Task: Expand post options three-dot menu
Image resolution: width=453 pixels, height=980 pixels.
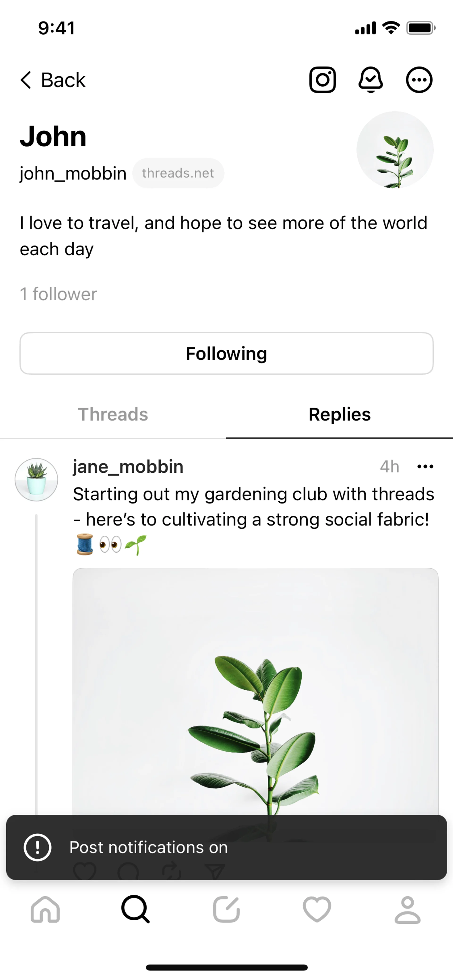Action: [425, 467]
